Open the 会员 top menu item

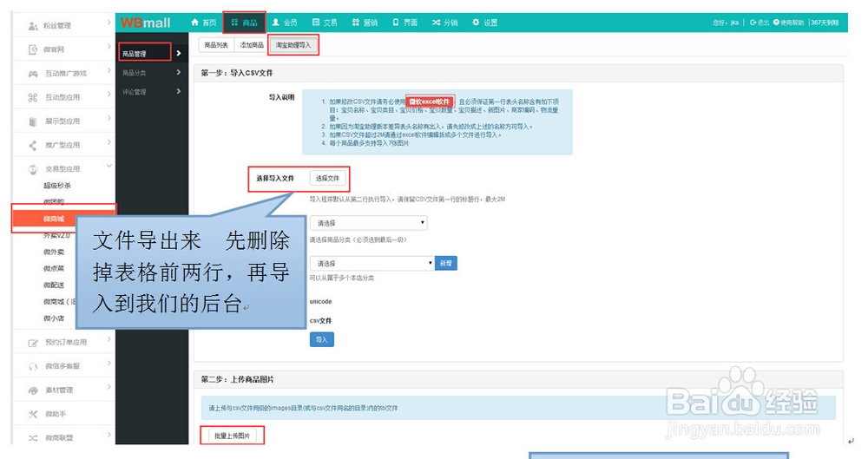coord(285,23)
